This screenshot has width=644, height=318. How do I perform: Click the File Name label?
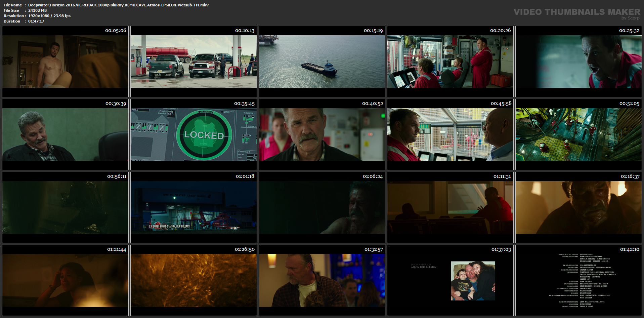pyautogui.click(x=13, y=5)
